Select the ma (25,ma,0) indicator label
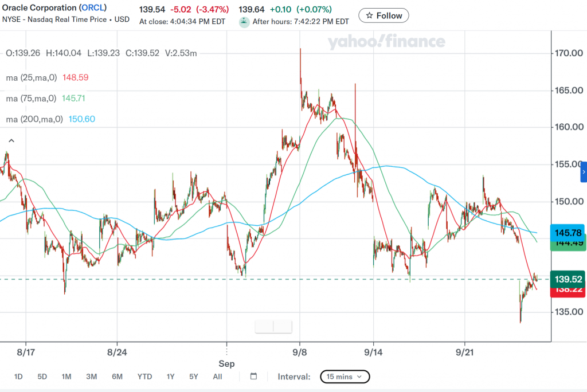Screen dimensions: 587x392 (x=32, y=77)
